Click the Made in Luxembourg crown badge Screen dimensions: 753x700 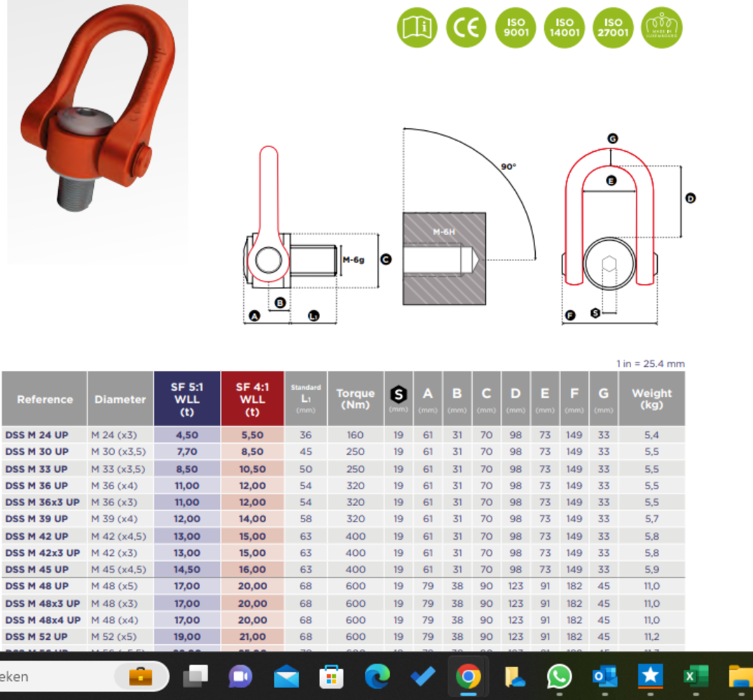[662, 28]
